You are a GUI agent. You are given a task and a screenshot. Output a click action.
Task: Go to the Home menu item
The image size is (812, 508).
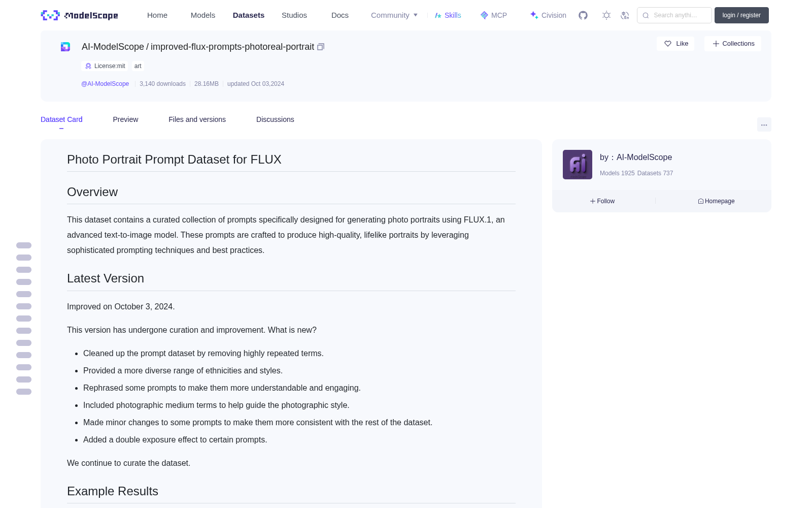coord(157,15)
